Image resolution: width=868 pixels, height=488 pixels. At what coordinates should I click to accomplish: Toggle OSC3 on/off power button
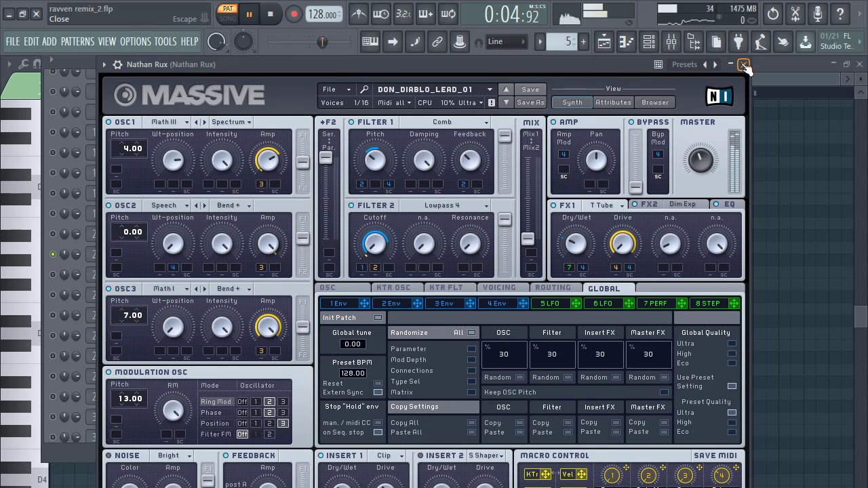[x=108, y=289]
